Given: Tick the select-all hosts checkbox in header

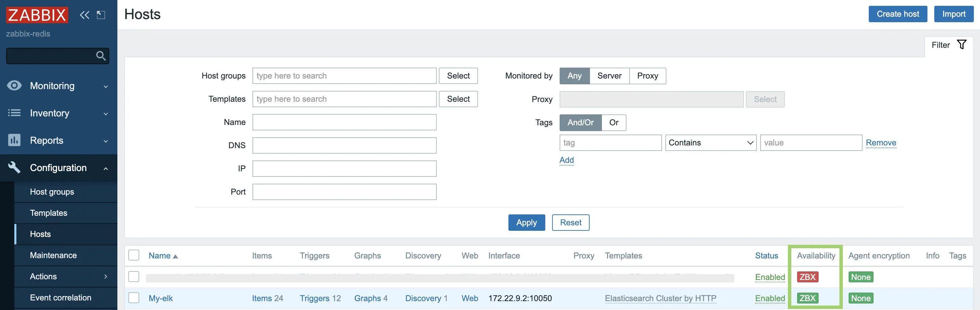Looking at the screenshot, I should click(133, 255).
